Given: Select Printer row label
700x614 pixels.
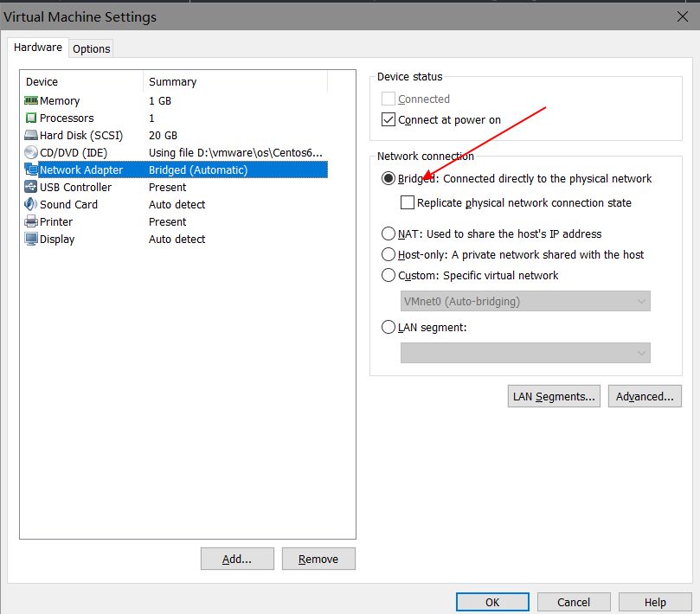Looking at the screenshot, I should (56, 221).
